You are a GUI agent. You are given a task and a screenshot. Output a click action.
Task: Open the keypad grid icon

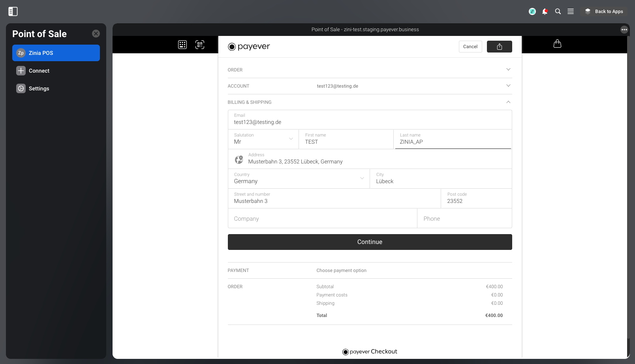182,45
